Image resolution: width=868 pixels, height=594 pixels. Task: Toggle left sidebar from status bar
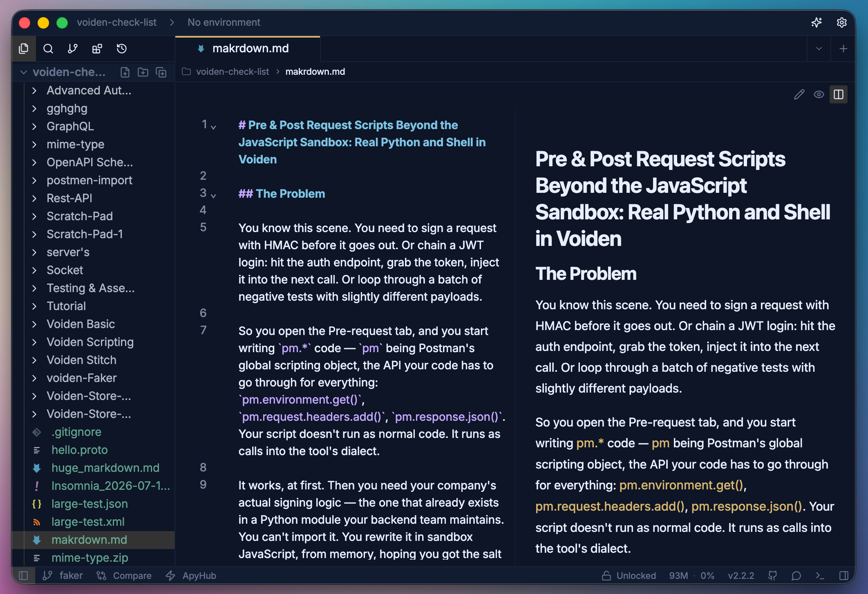23,576
